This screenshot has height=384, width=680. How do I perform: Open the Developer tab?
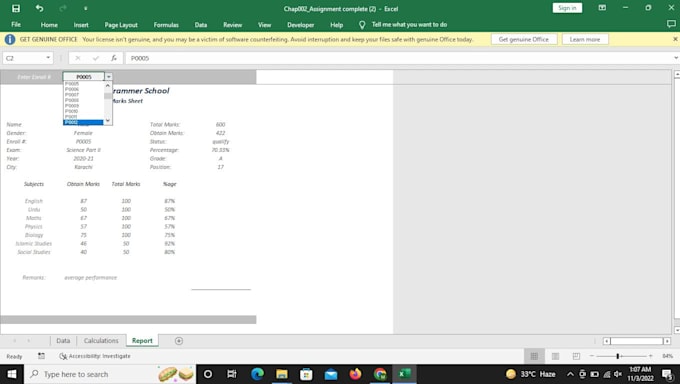301,25
